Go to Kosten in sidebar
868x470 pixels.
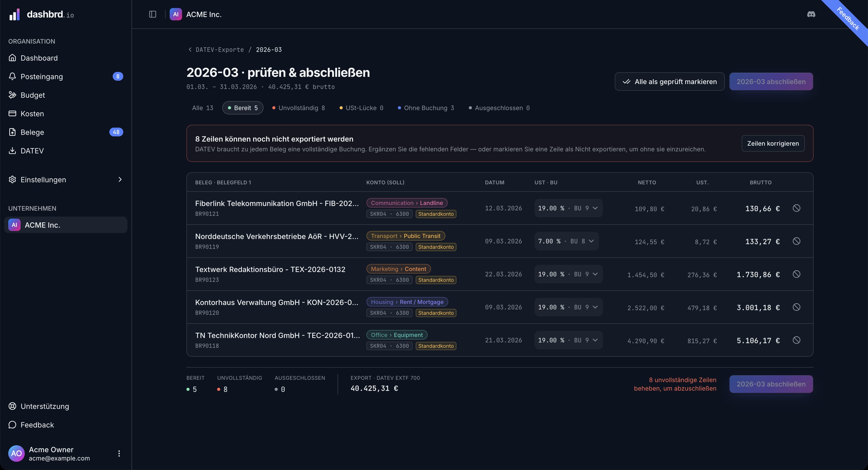pos(66,113)
